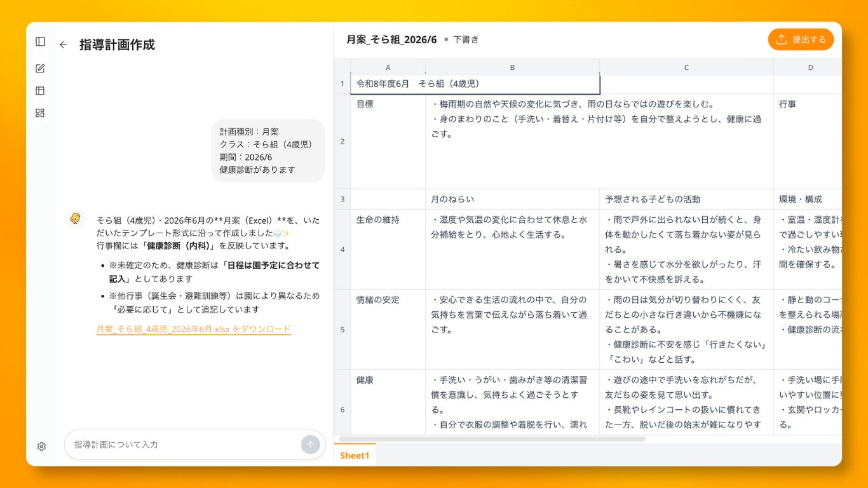Click the send arrow button in chat

click(x=310, y=445)
